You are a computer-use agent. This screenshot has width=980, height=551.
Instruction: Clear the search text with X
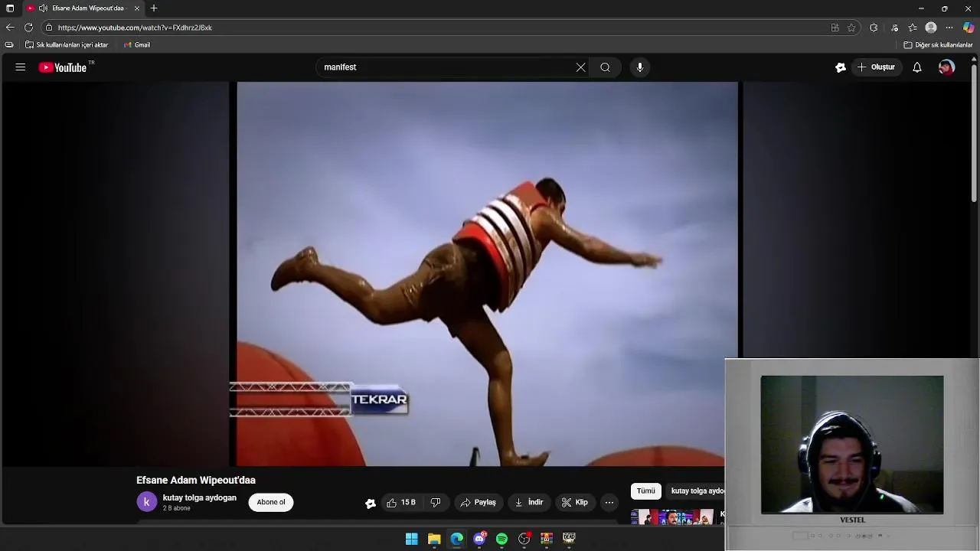pos(580,67)
